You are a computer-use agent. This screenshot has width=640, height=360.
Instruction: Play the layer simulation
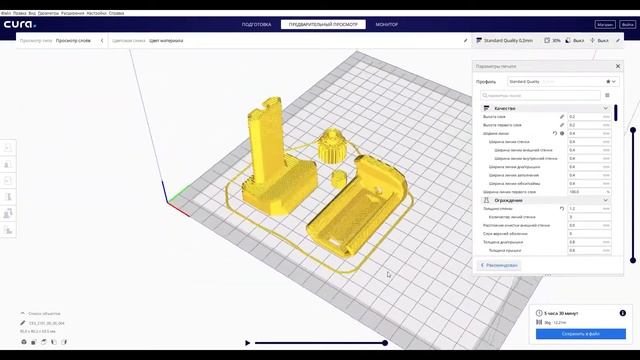pyautogui.click(x=247, y=343)
